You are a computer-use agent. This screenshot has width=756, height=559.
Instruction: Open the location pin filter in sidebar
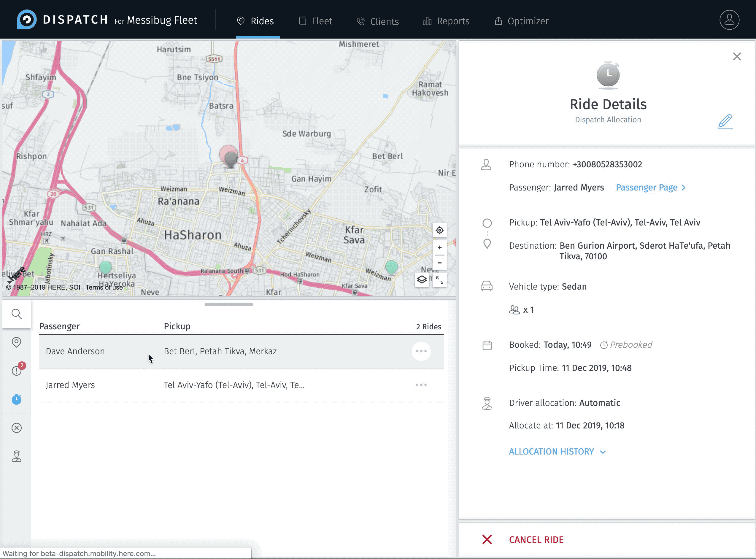click(x=16, y=342)
